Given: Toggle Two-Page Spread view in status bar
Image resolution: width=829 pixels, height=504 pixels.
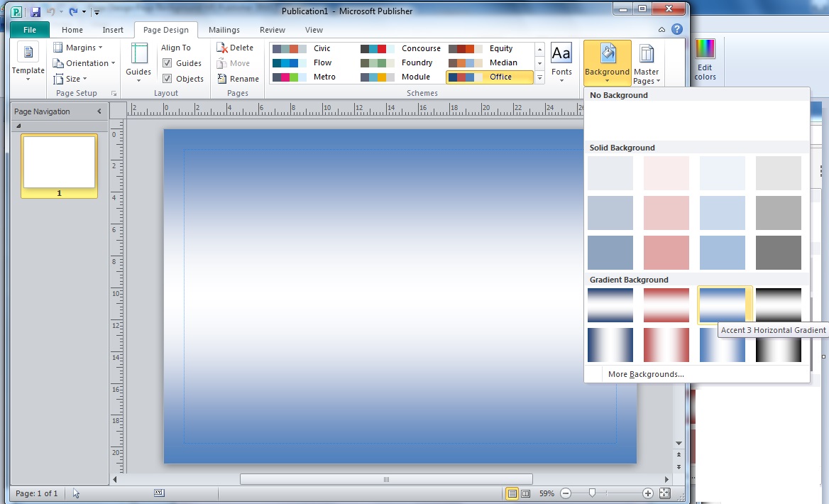Looking at the screenshot, I should pos(525,493).
